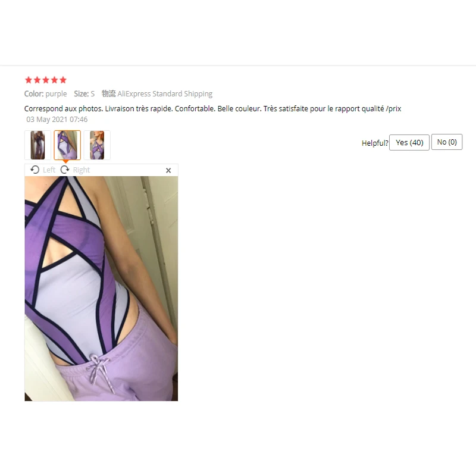Click the second red rating star
The height and width of the screenshot is (476, 476).
pos(37,80)
